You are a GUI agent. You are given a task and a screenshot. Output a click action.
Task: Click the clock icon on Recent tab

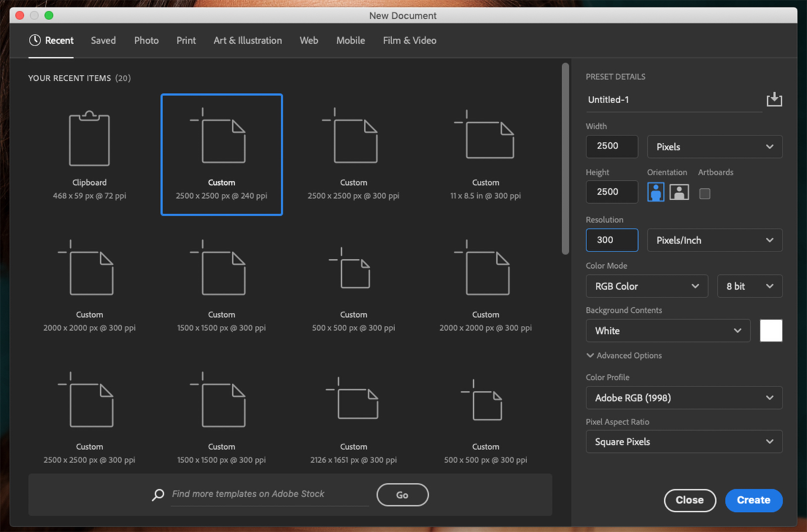click(x=35, y=40)
